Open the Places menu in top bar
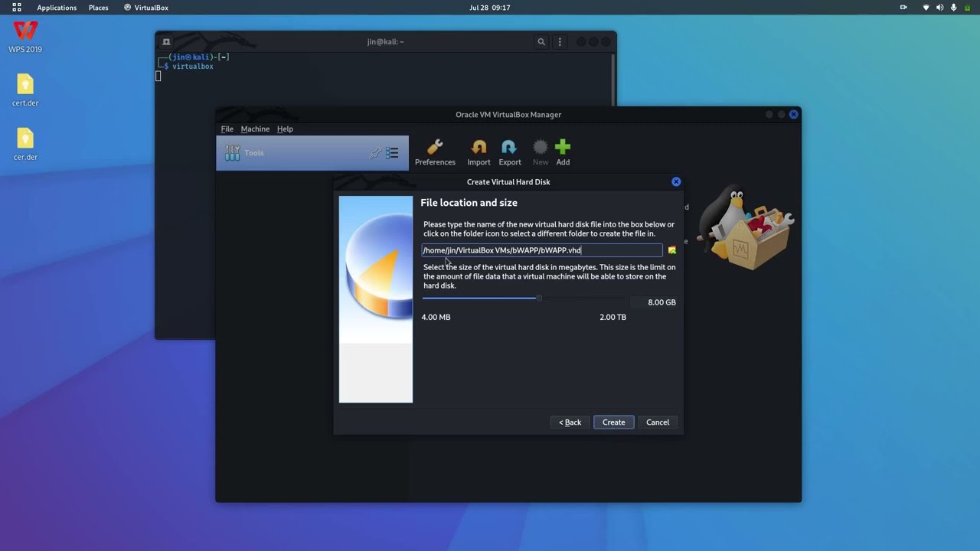 click(x=98, y=8)
